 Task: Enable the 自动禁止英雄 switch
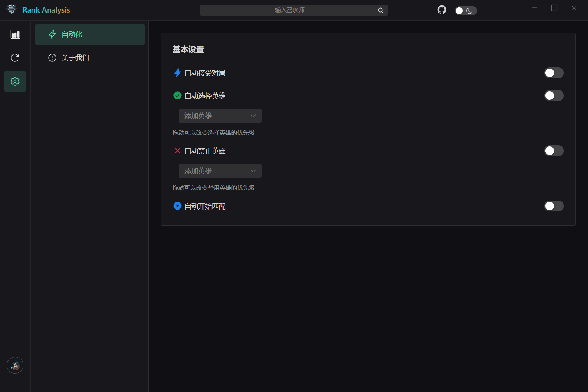click(x=554, y=151)
